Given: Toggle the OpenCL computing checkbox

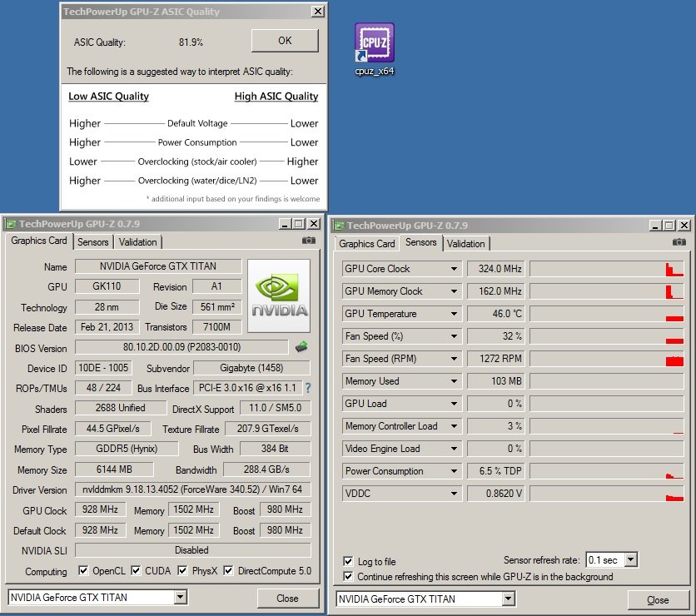Looking at the screenshot, I should pyautogui.click(x=83, y=571).
